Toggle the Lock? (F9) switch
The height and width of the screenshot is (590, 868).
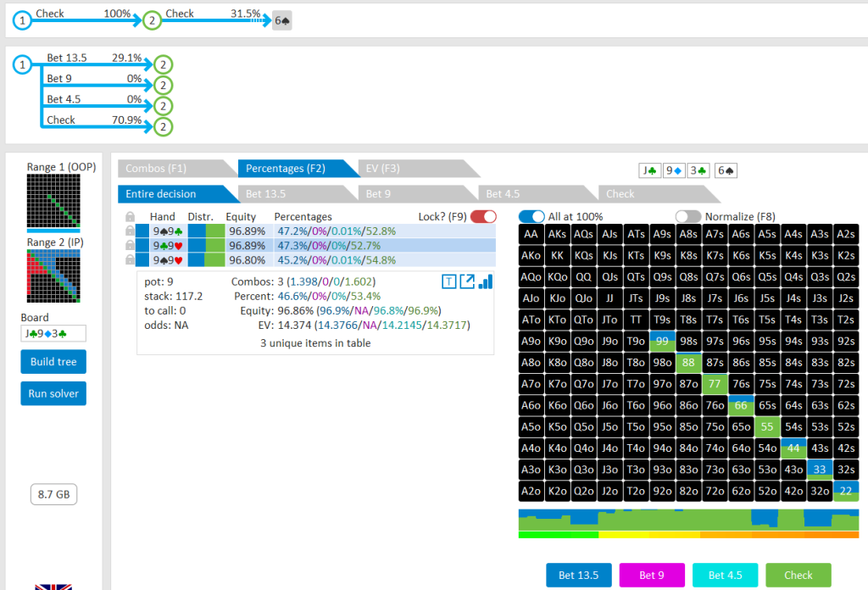click(x=483, y=216)
